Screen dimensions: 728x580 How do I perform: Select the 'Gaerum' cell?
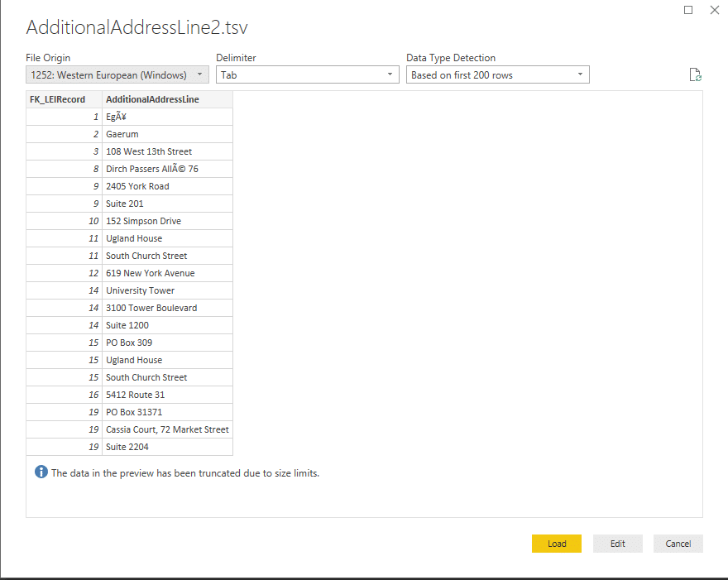coord(167,134)
